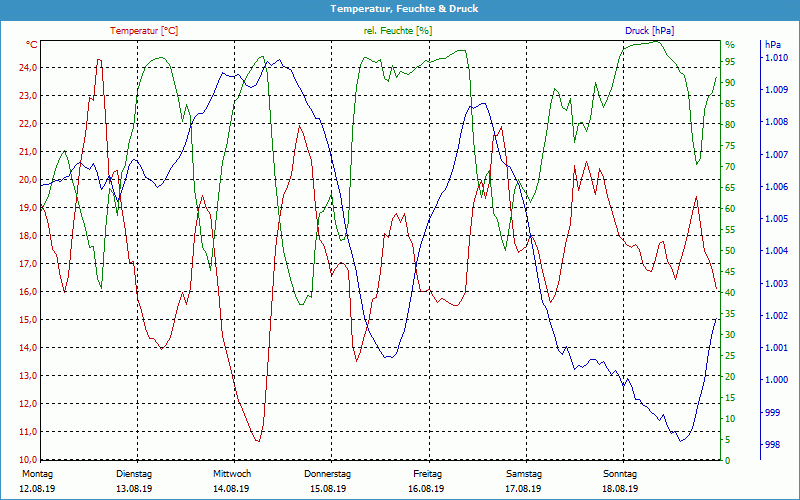Click the "50" humidity axis tick

click(731, 251)
